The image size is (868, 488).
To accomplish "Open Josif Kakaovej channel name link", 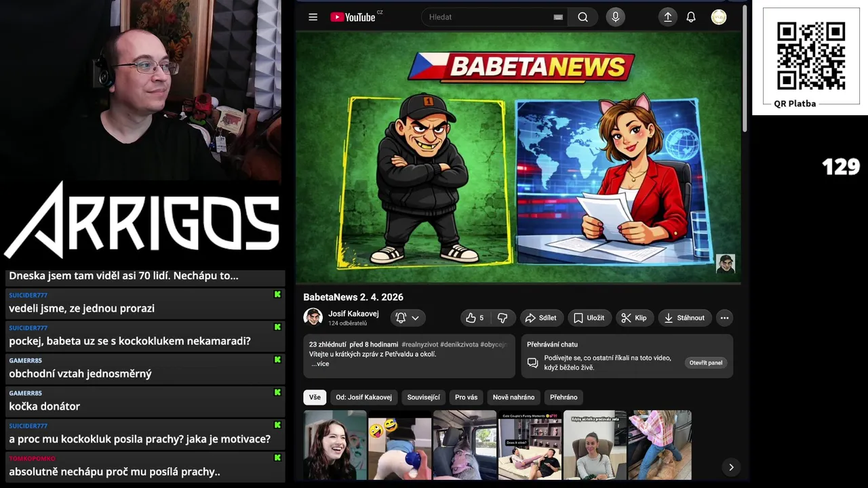I will click(x=353, y=314).
